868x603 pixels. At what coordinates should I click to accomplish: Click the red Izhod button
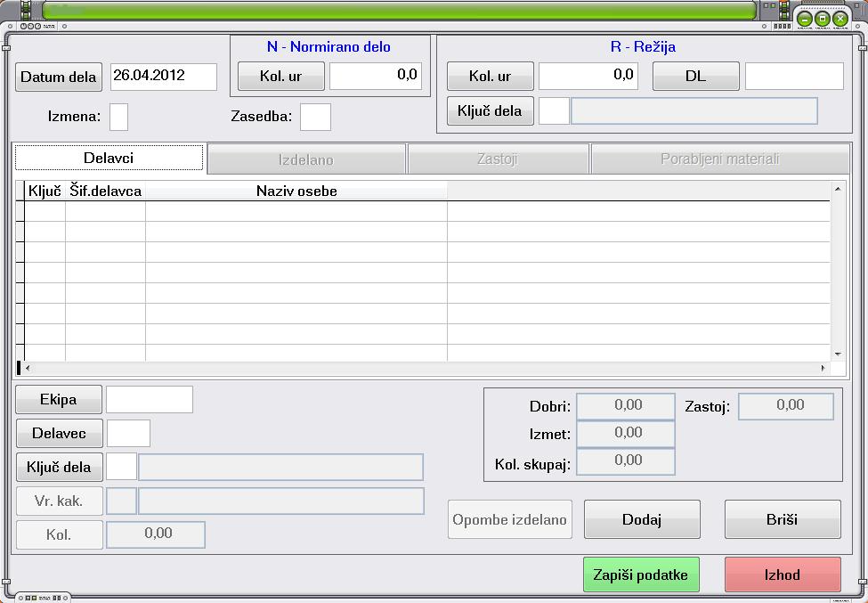point(783,574)
